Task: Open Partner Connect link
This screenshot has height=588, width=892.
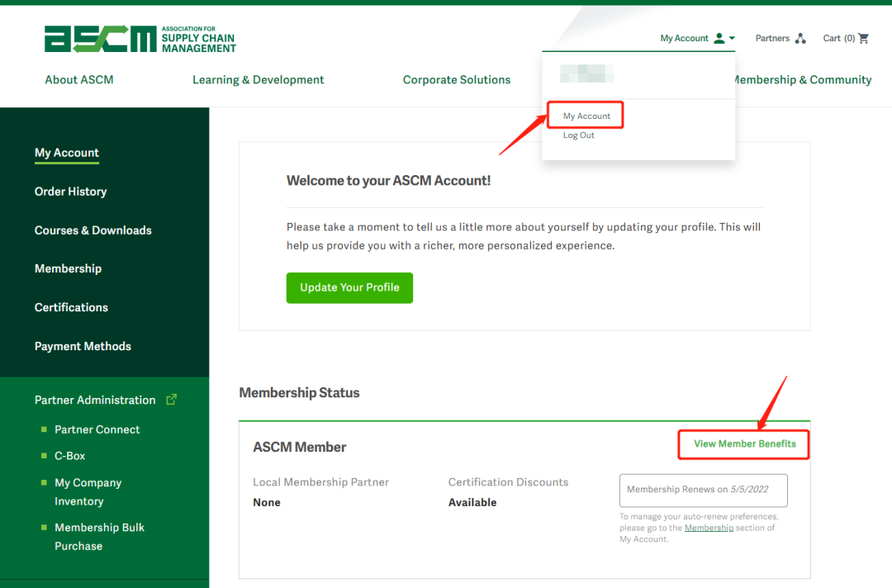Action: click(97, 429)
